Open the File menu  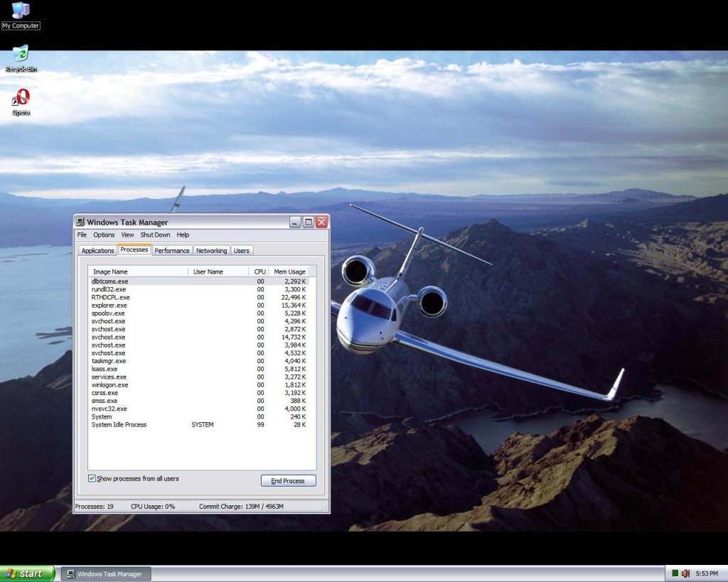(x=82, y=235)
